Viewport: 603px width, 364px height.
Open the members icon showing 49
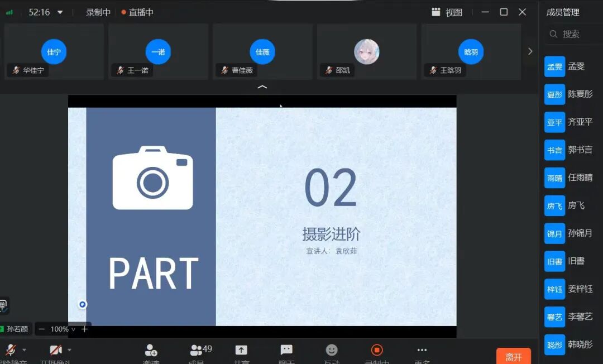click(201, 350)
